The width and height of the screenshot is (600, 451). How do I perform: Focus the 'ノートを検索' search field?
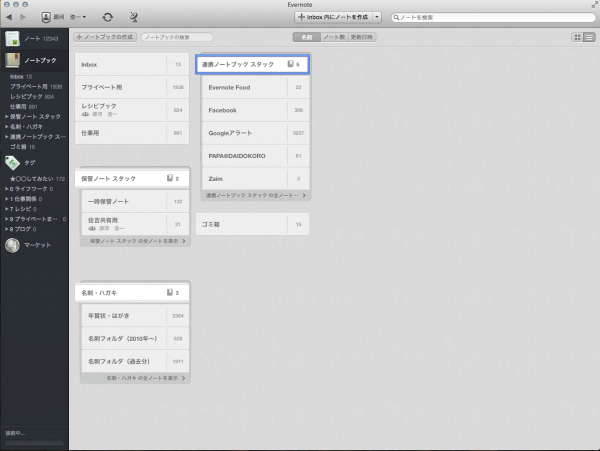(x=493, y=17)
